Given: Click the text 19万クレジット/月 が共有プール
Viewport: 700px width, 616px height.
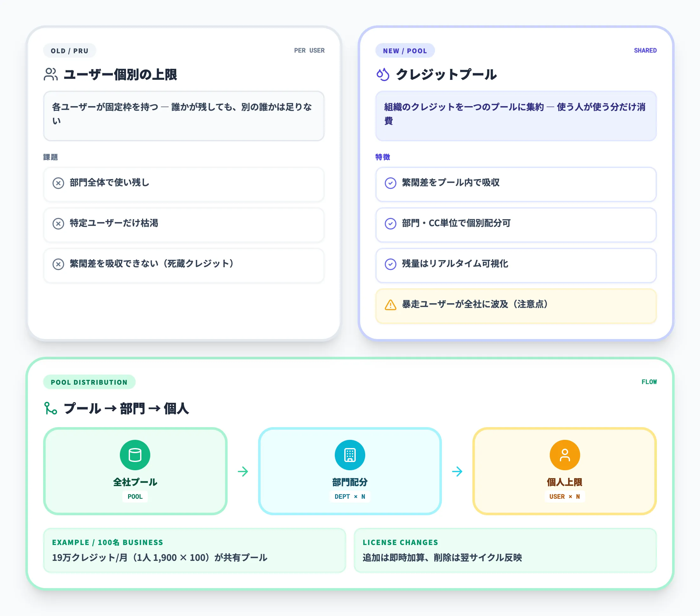Looking at the screenshot, I should click(x=159, y=558).
